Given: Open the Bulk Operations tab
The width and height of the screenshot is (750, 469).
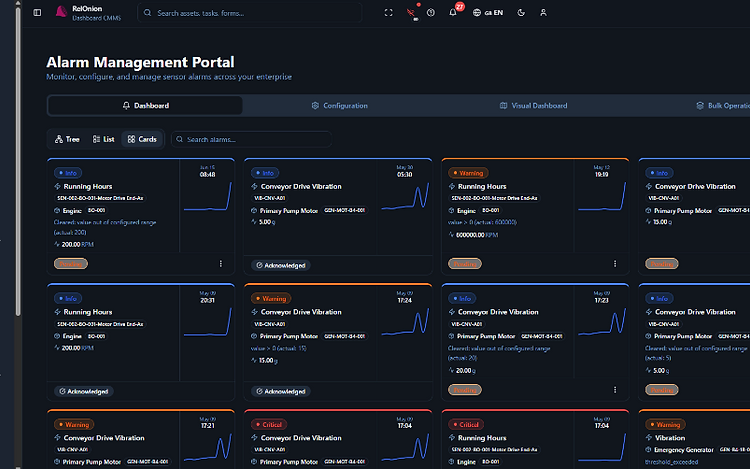Looking at the screenshot, I should point(722,106).
